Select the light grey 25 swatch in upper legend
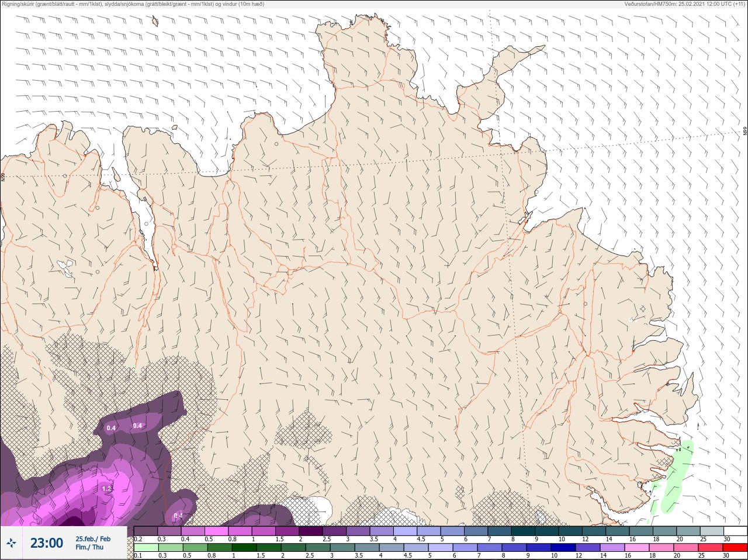 tap(713, 531)
